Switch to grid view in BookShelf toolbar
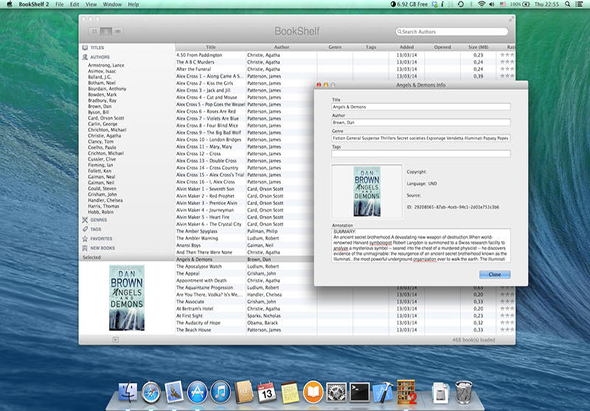The image size is (590, 411). (x=94, y=32)
